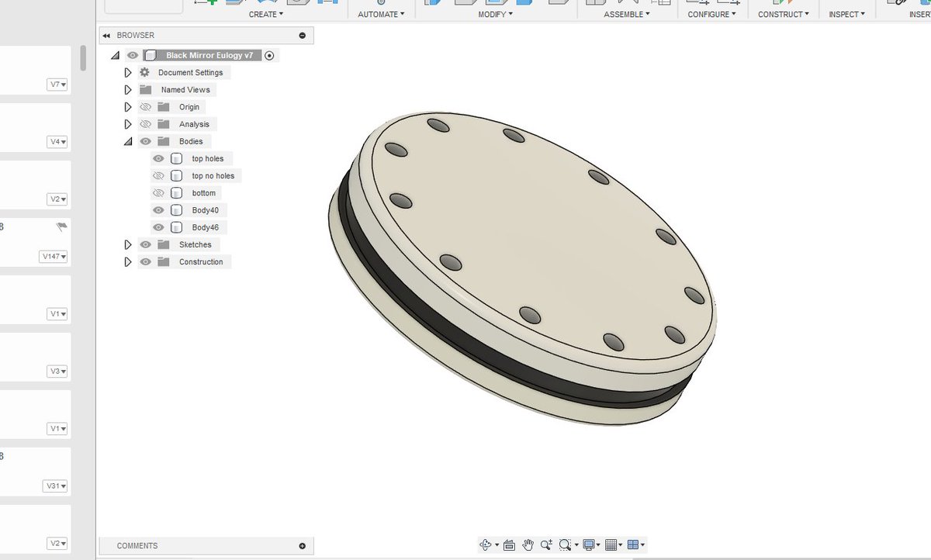Expand the Document Settings node
931x560 pixels.
coord(128,72)
